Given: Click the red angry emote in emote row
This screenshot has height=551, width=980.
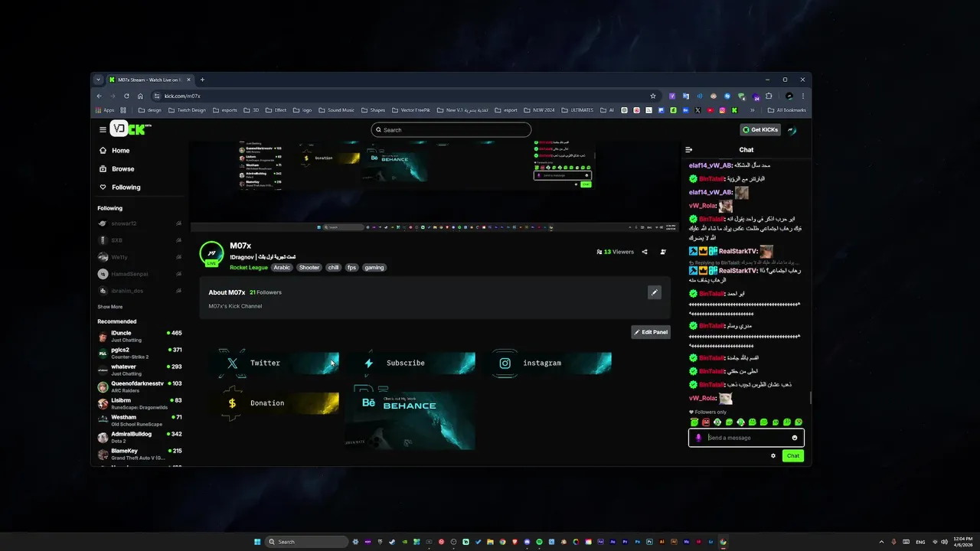Looking at the screenshot, I should pos(706,422).
